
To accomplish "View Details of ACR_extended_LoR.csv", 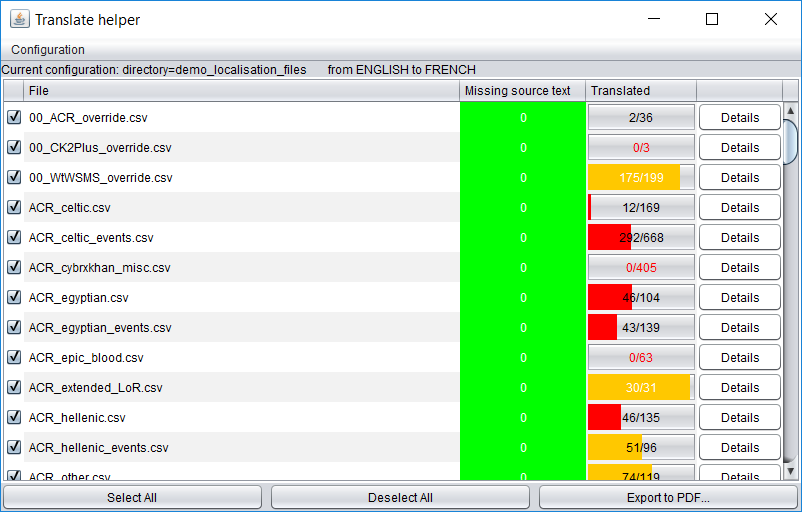I will tap(740, 388).
